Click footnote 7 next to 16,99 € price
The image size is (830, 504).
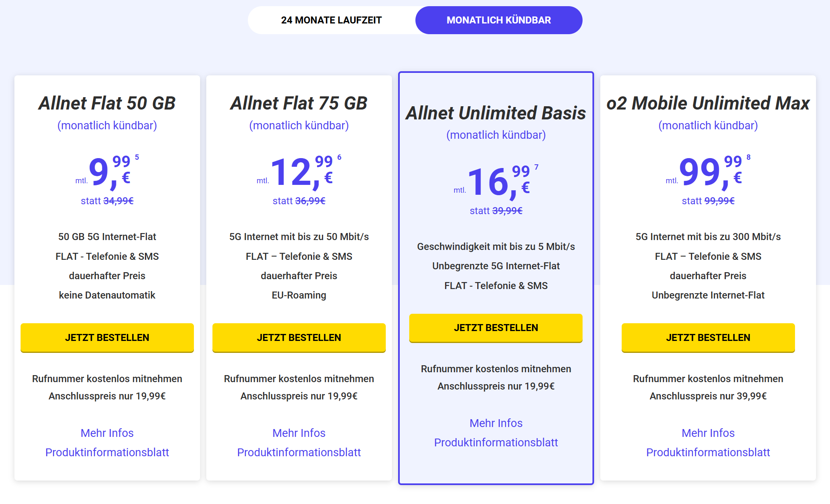pyautogui.click(x=536, y=167)
